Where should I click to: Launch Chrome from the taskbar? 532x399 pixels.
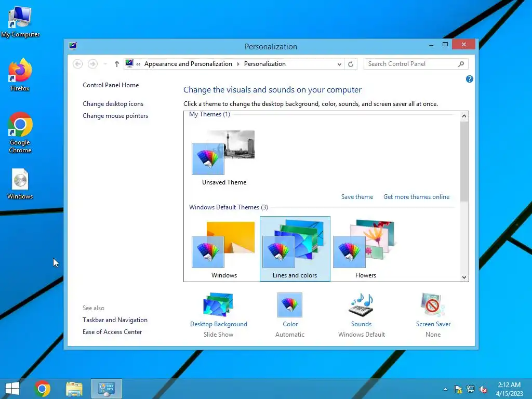[x=42, y=389]
